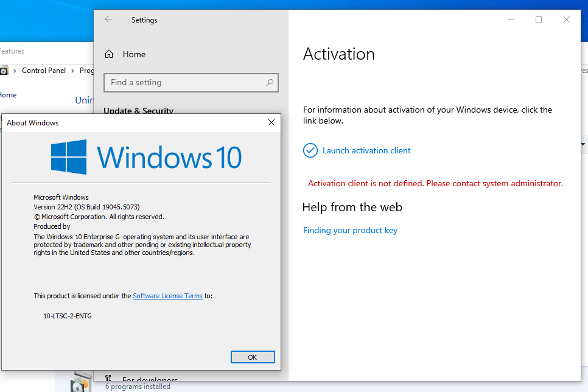This screenshot has height=392, width=588.
Task: Open Settings Home page
Action: coord(125,54)
